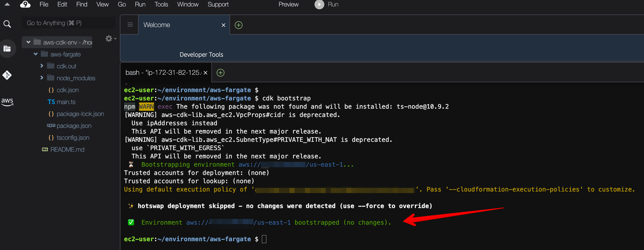Open the Tools menu

pyautogui.click(x=161, y=4)
